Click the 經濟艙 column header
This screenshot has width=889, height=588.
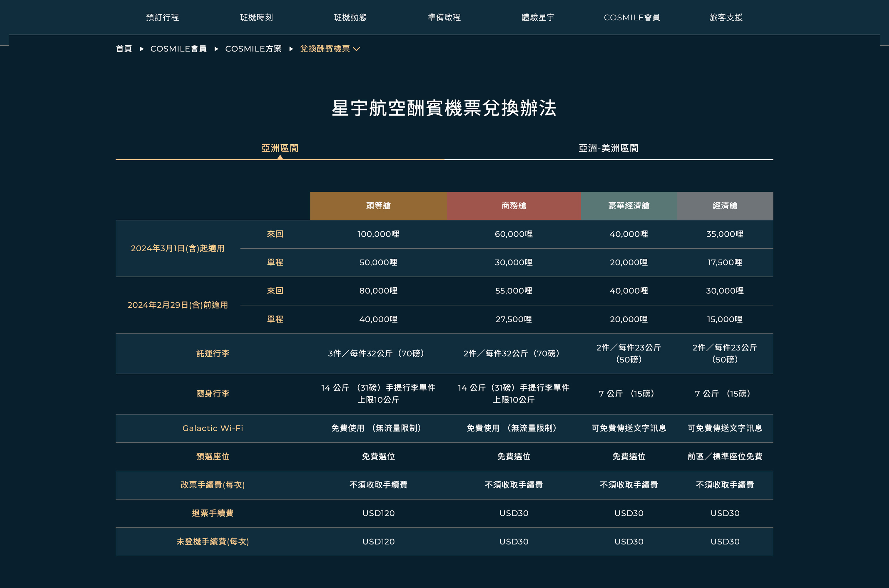point(725,206)
